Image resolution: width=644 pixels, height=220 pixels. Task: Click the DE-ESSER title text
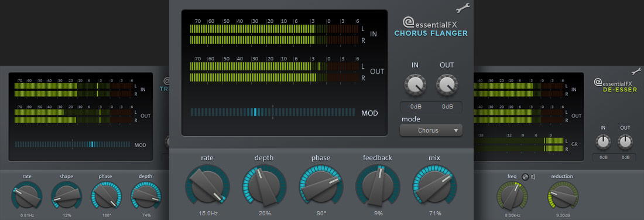click(621, 90)
